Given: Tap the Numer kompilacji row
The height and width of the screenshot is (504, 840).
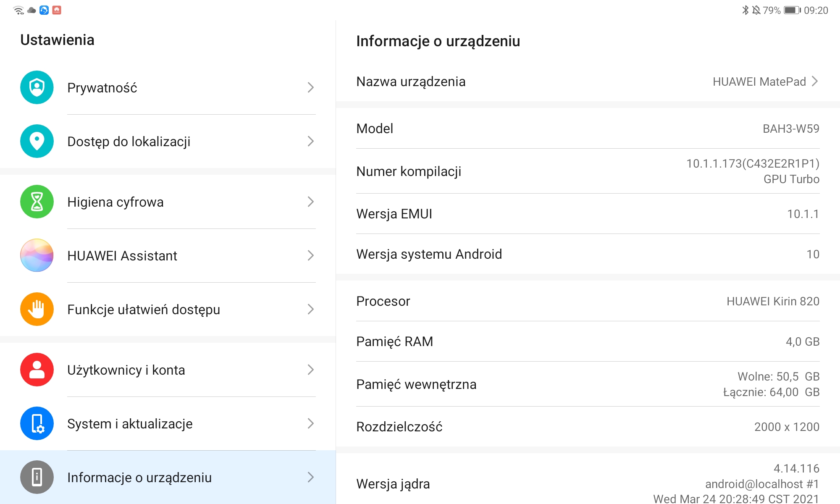Looking at the screenshot, I should point(588,171).
